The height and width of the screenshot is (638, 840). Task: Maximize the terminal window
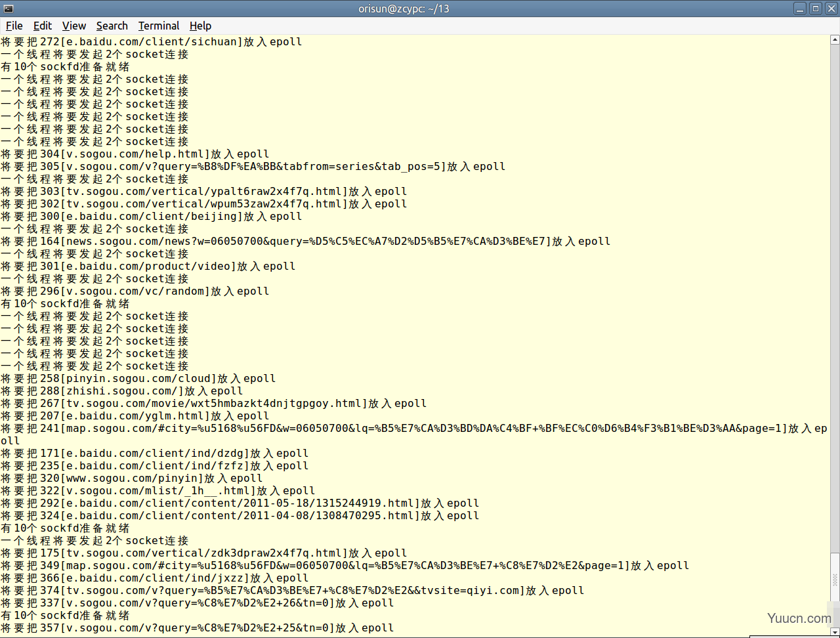pyautogui.click(x=815, y=9)
